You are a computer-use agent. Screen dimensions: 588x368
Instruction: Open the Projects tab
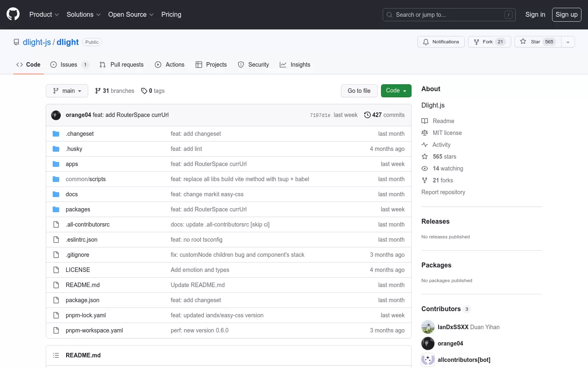pyautogui.click(x=211, y=65)
